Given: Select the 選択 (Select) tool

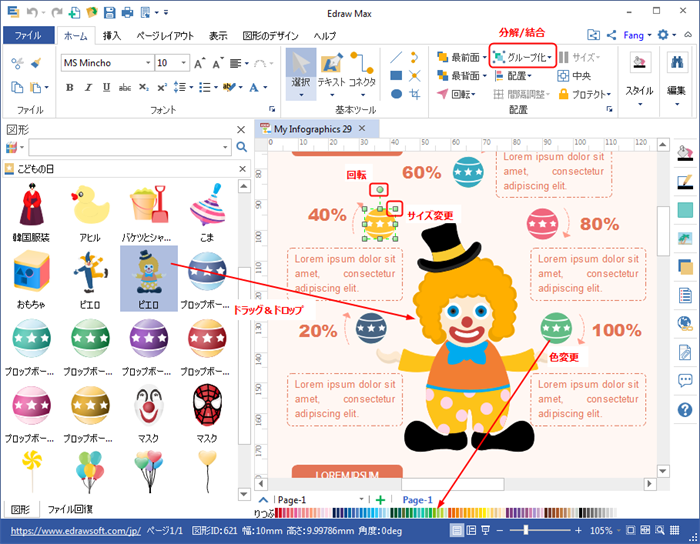Looking at the screenshot, I should (x=301, y=75).
